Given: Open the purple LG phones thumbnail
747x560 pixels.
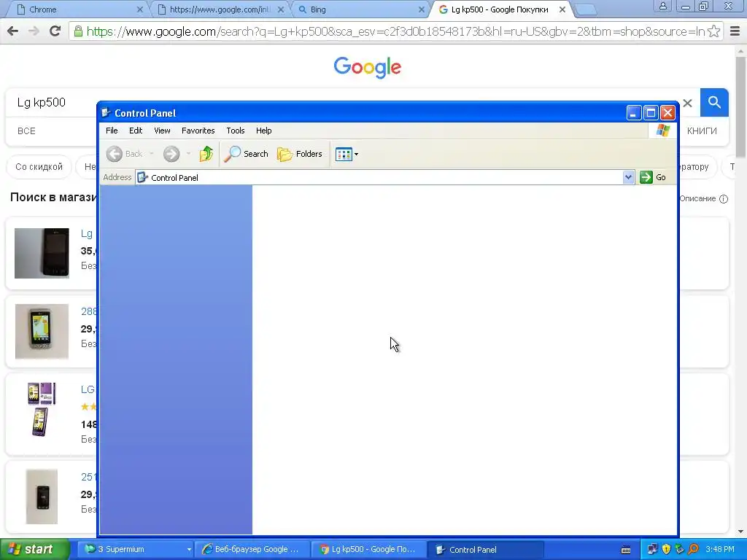Looking at the screenshot, I should pos(42,410).
